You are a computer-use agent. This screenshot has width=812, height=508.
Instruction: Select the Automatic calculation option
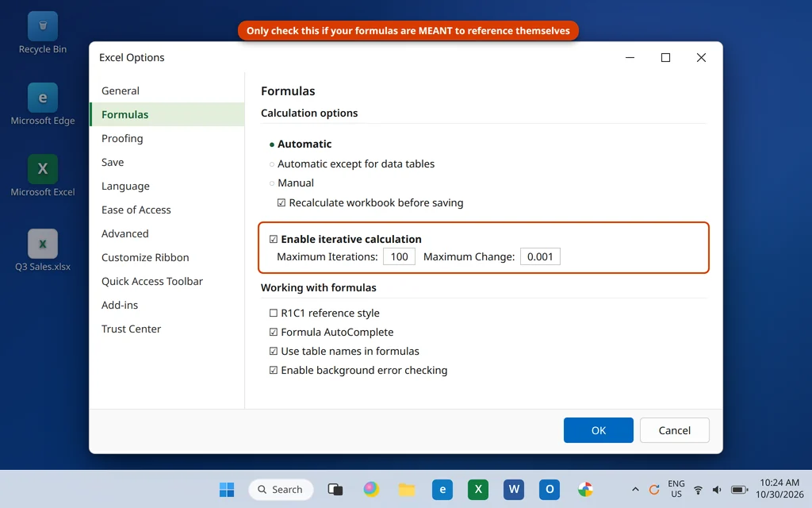pyautogui.click(x=301, y=144)
